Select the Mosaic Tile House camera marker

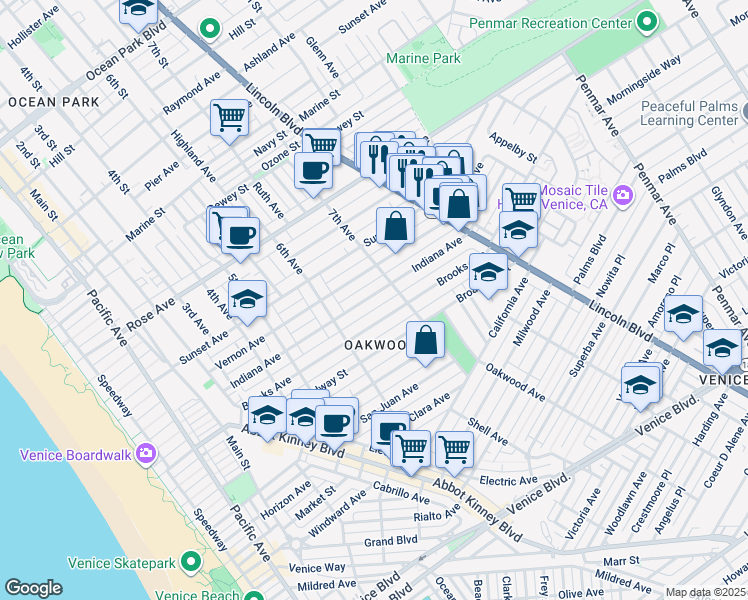(x=622, y=194)
